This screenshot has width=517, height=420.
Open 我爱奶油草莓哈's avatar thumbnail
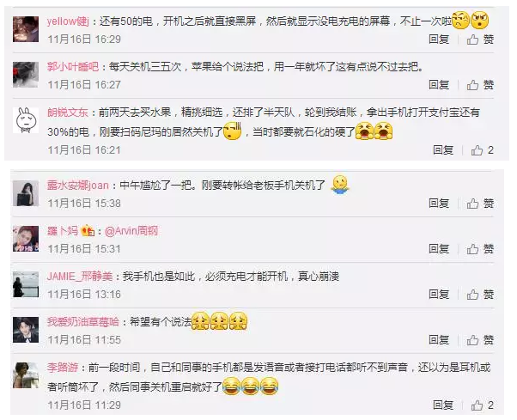pos(26,330)
